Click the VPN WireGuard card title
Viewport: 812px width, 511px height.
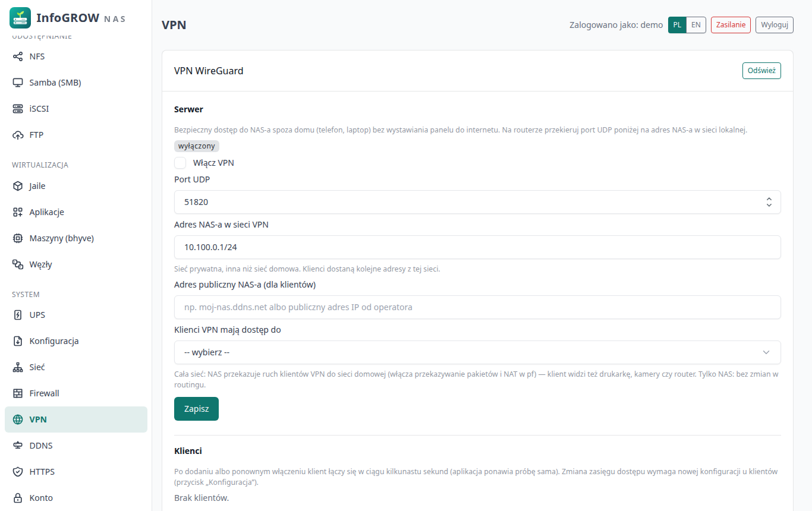(x=209, y=71)
